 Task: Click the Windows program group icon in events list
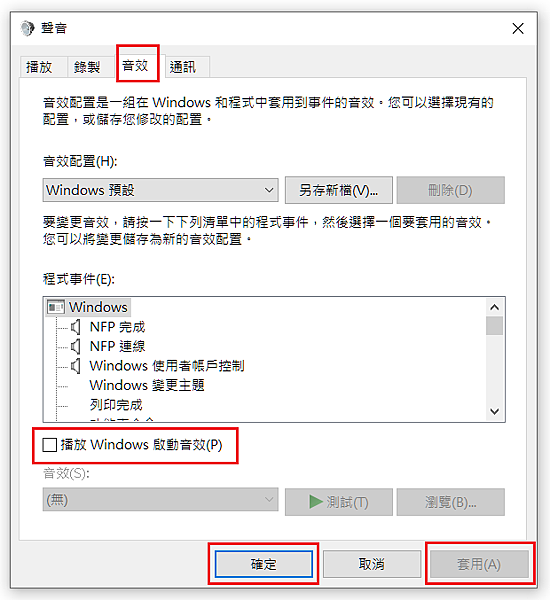tap(55, 307)
